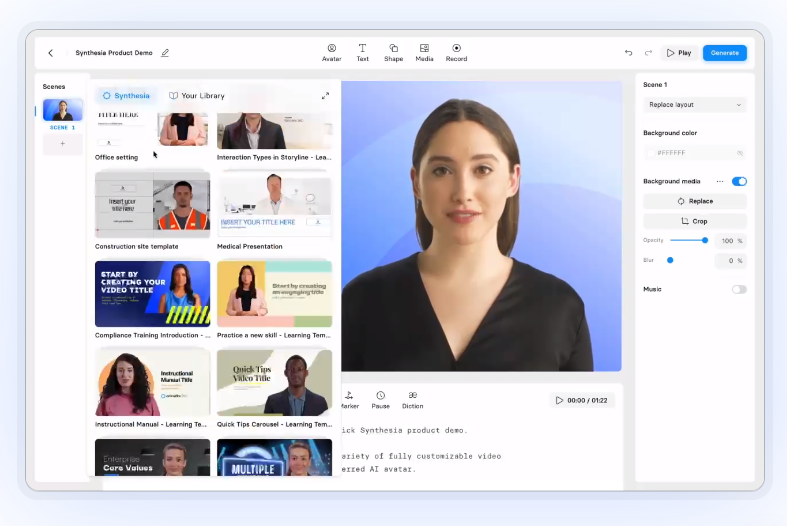Screen dimensions: 787x526
Task: Expand the template library panel
Action: (325, 96)
